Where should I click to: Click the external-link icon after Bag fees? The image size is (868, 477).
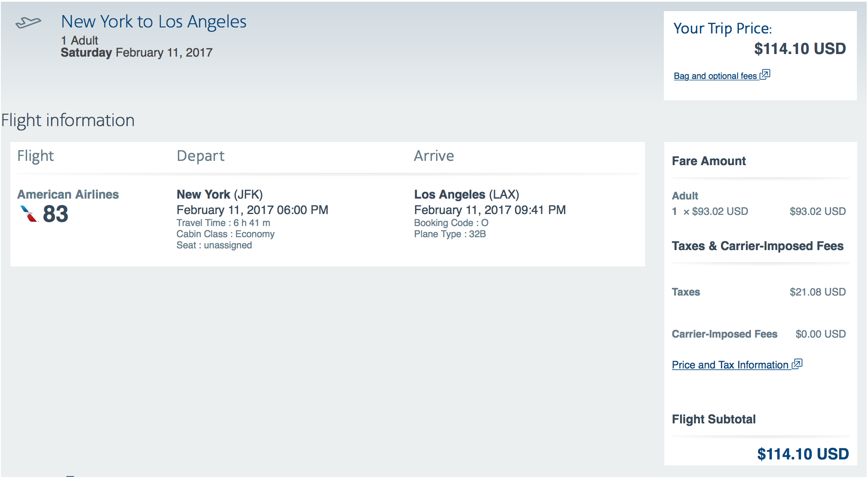(765, 75)
